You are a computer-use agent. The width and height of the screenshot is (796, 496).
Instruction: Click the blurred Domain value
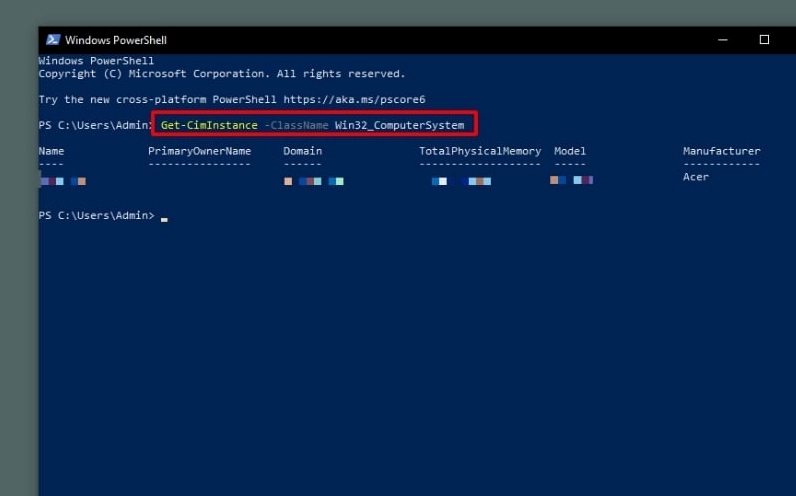(313, 181)
